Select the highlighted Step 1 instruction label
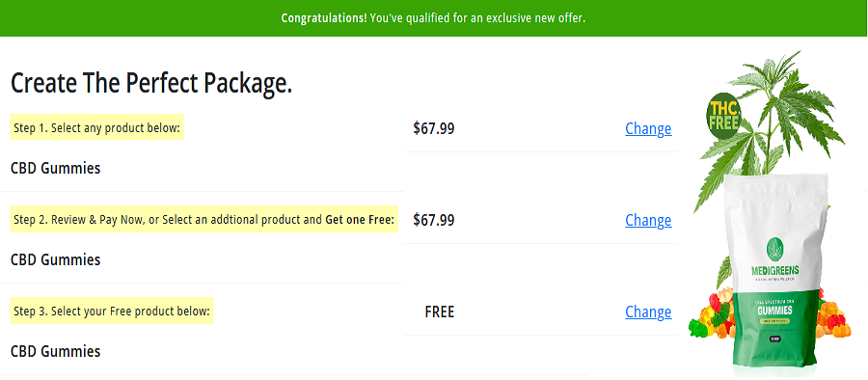Image resolution: width=868 pixels, height=380 pixels. pyautogui.click(x=96, y=128)
